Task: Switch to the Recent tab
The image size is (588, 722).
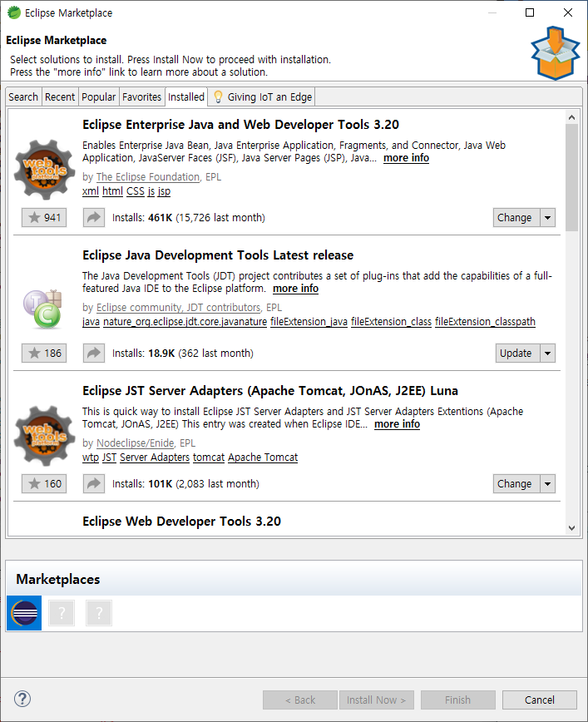Action: [x=60, y=96]
